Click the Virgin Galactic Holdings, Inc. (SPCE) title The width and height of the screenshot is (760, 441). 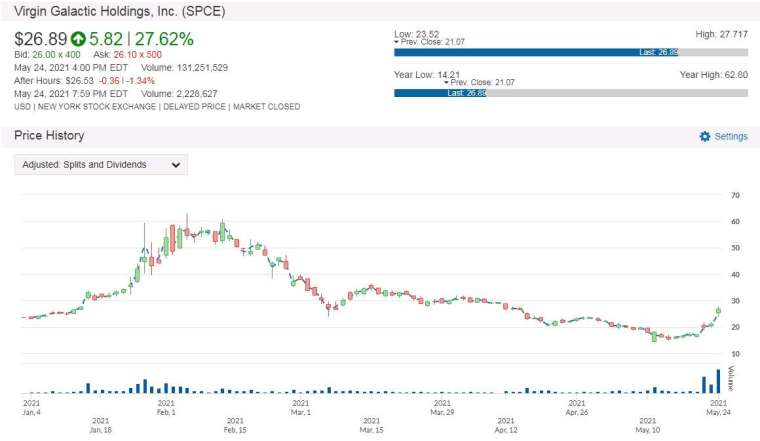coord(120,11)
